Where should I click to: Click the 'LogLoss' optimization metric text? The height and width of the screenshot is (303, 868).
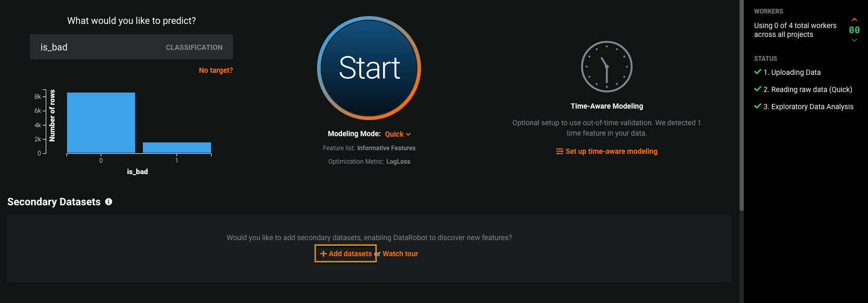coord(398,162)
